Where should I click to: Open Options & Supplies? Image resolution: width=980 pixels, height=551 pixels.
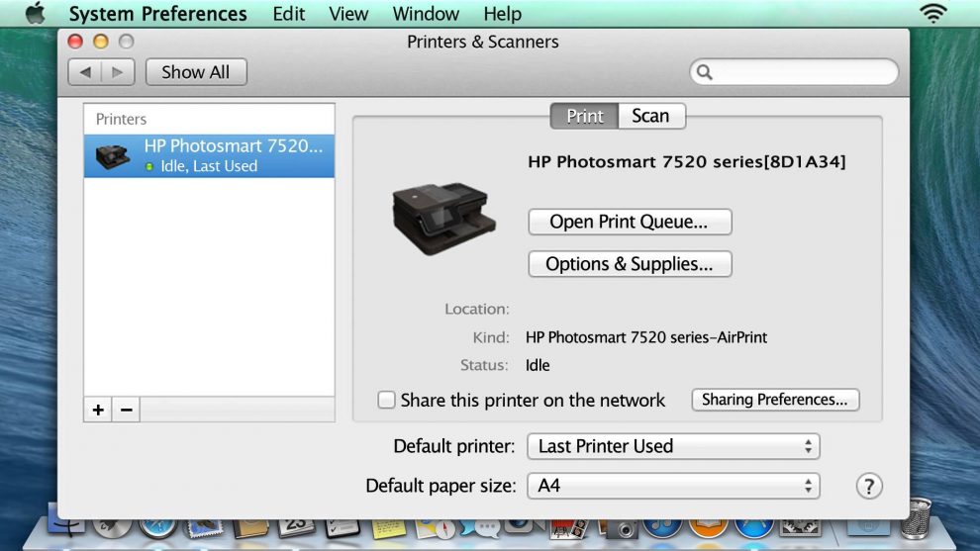pos(629,264)
